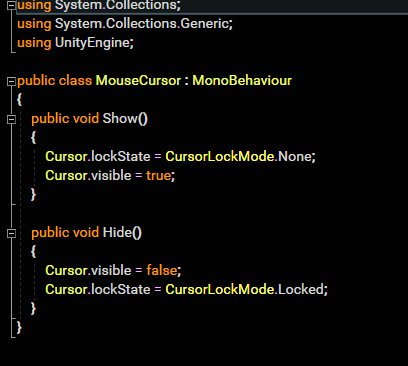Click the false keyword
The height and width of the screenshot is (366, 408).
coord(162,270)
